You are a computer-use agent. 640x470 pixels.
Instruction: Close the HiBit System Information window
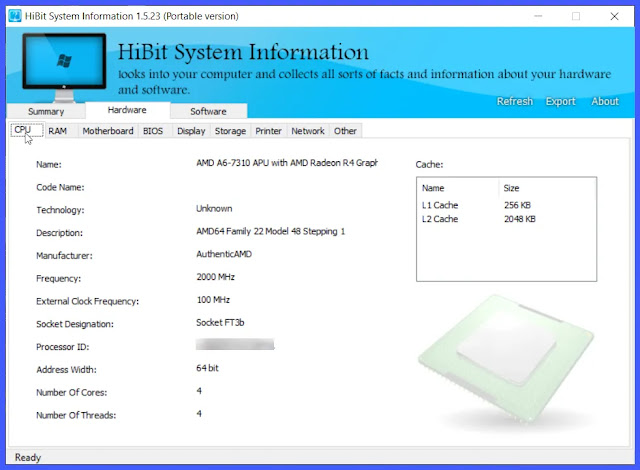[x=614, y=16]
